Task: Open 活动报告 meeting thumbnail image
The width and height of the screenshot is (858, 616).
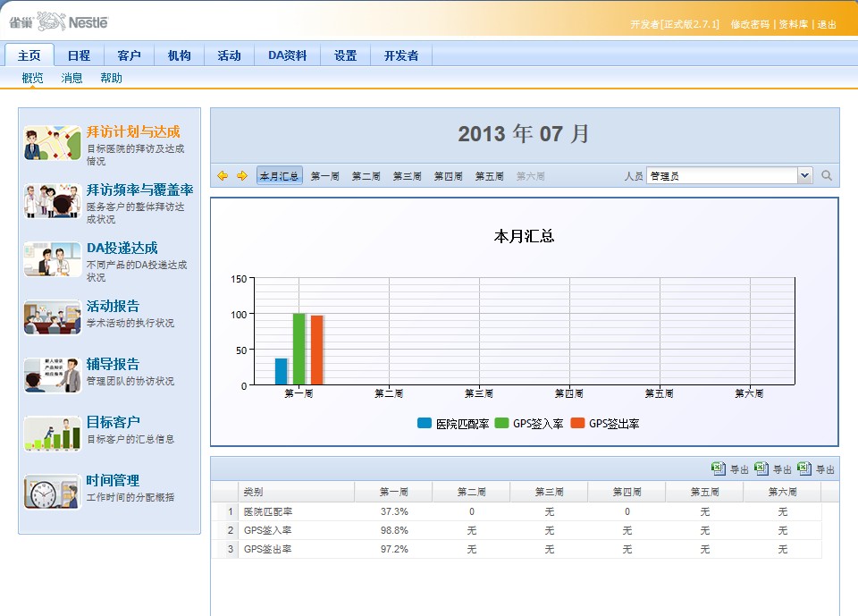Action: tap(53, 317)
